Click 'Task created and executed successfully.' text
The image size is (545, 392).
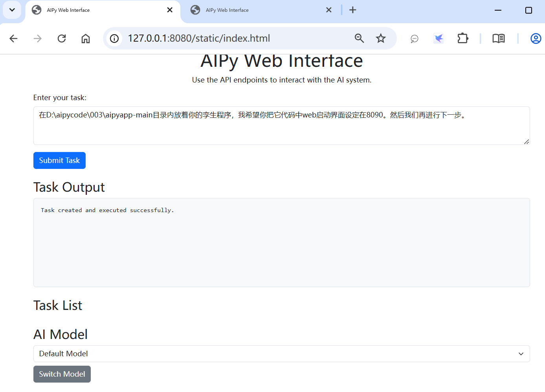coord(107,210)
